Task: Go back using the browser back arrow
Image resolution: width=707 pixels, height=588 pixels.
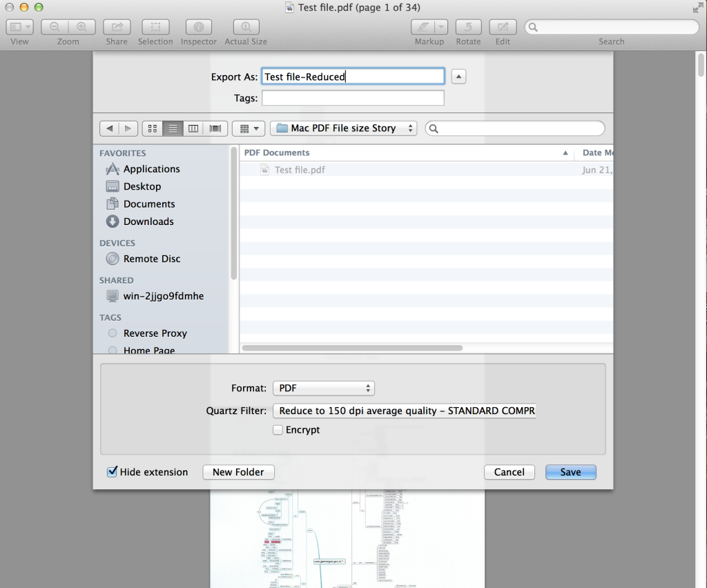Action: [x=109, y=128]
